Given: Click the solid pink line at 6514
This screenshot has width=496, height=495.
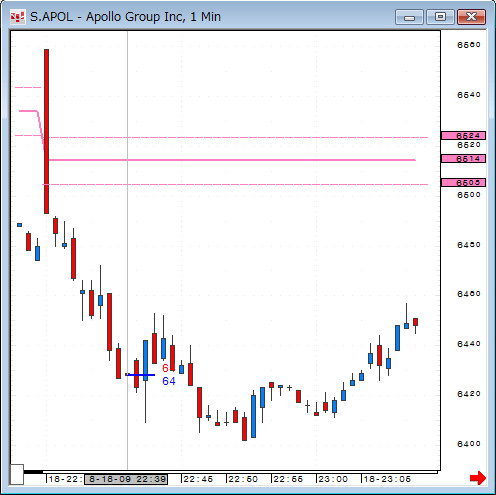Looking at the screenshot, I should (x=232, y=160).
